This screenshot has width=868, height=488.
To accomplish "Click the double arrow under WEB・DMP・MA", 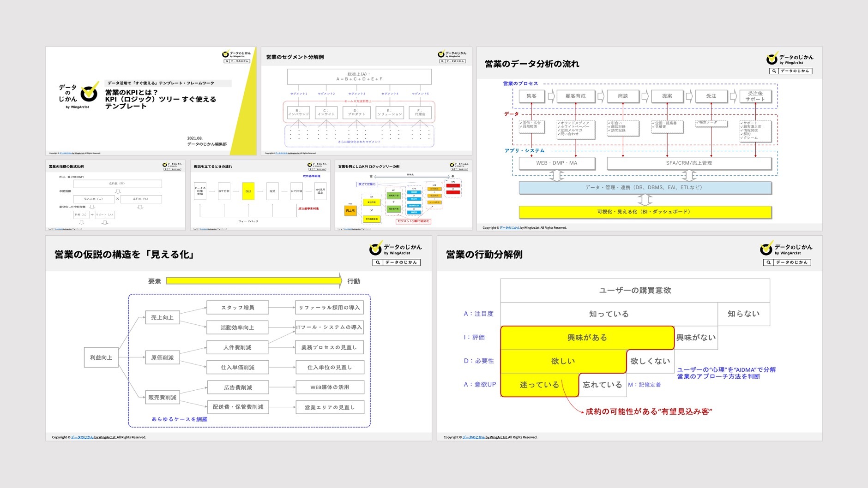I will [x=556, y=175].
